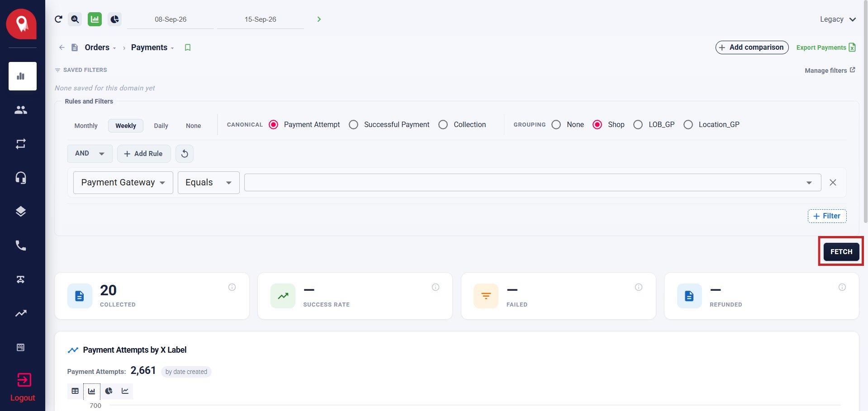Select the pie chart toolbar icon
Viewport: 868px width, 411px height.
pyautogui.click(x=115, y=19)
